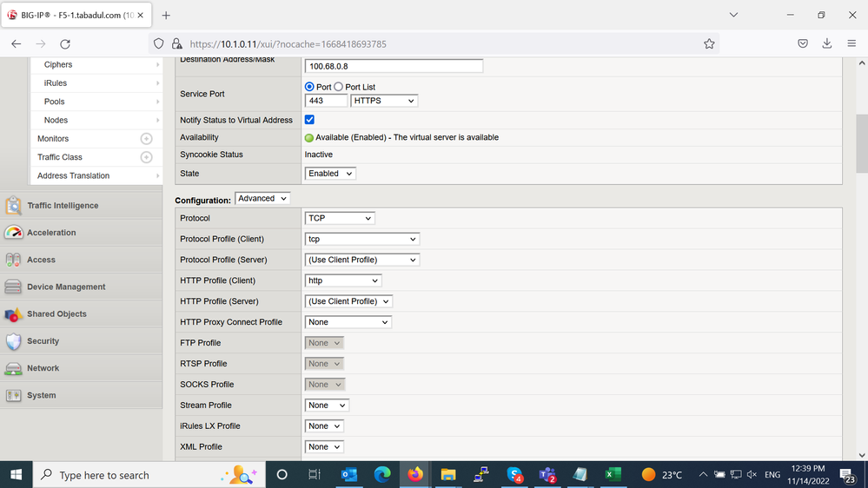This screenshot has height=488, width=868.
Task: Open the Network section
Action: coord(43,368)
